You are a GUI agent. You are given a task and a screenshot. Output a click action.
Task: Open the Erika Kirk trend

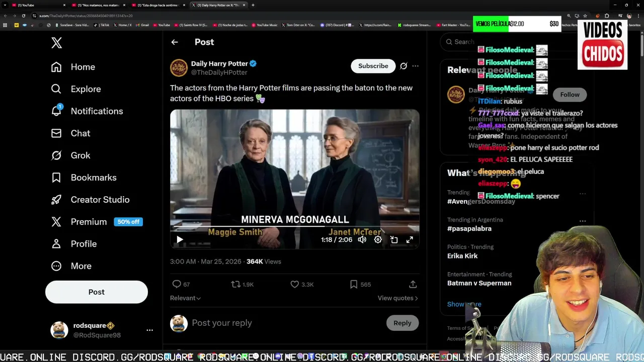coord(462,256)
